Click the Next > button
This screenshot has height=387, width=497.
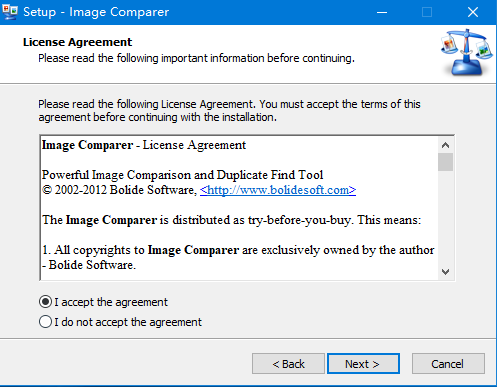point(363,364)
